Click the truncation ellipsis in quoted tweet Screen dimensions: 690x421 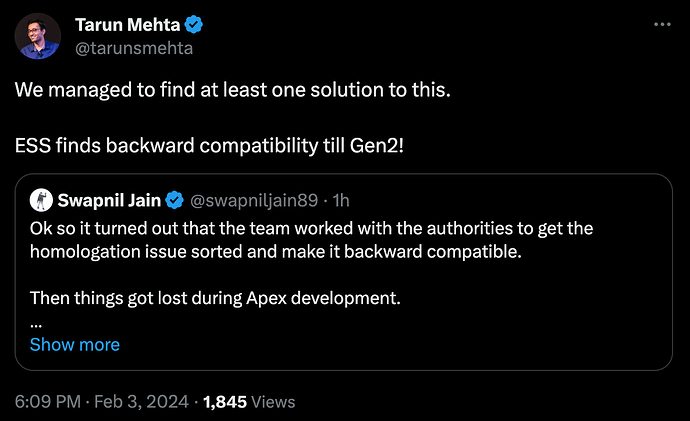coord(36,326)
